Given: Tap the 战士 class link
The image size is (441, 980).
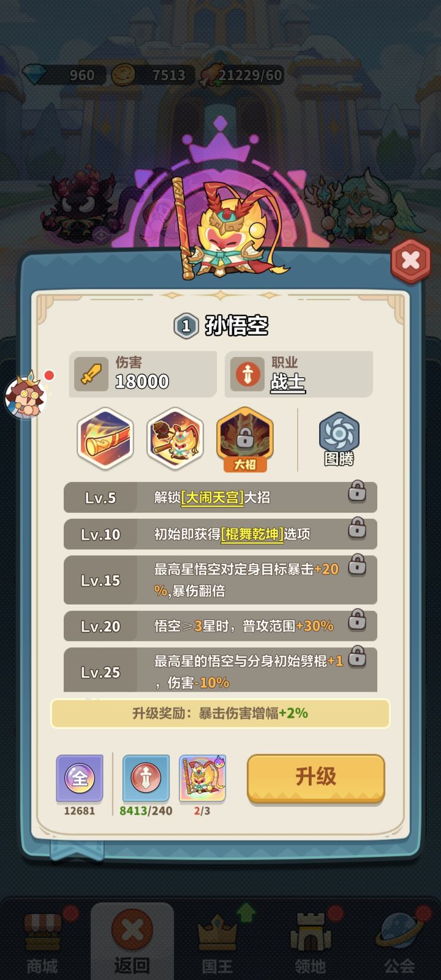Looking at the screenshot, I should click(x=288, y=382).
